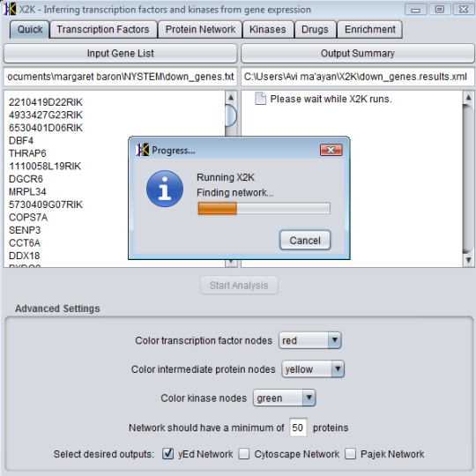Screen dimensions: 476x476
Task: Select gene 6530401D06RIK in the list
Action: point(46,128)
